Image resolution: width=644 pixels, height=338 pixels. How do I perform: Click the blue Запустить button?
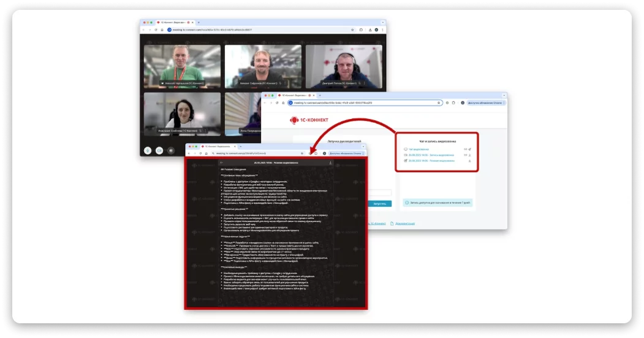(x=380, y=204)
